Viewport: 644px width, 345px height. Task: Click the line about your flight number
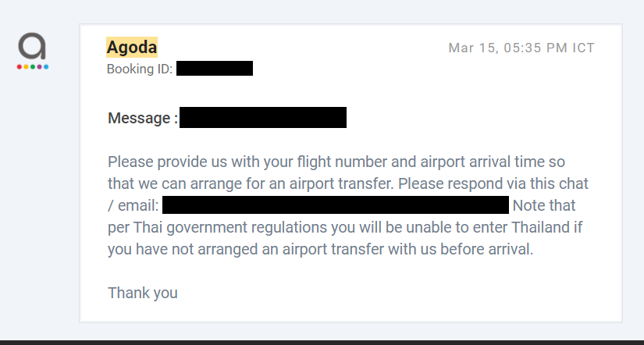336,162
